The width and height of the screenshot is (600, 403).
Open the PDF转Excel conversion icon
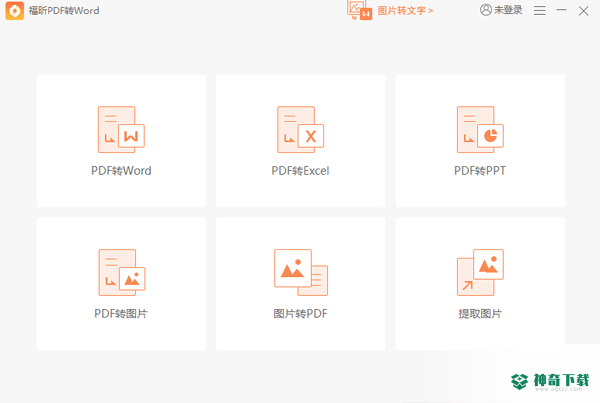(300, 129)
